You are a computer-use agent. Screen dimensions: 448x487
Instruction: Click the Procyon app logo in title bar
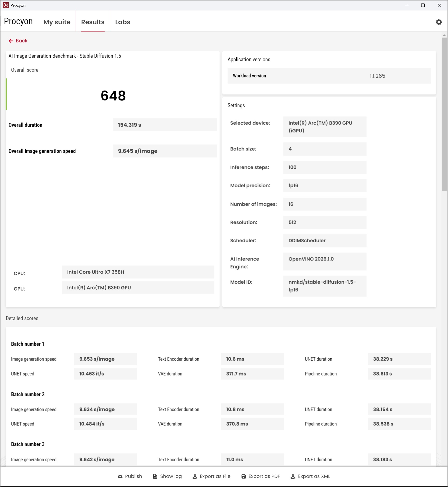pyautogui.click(x=6, y=5)
